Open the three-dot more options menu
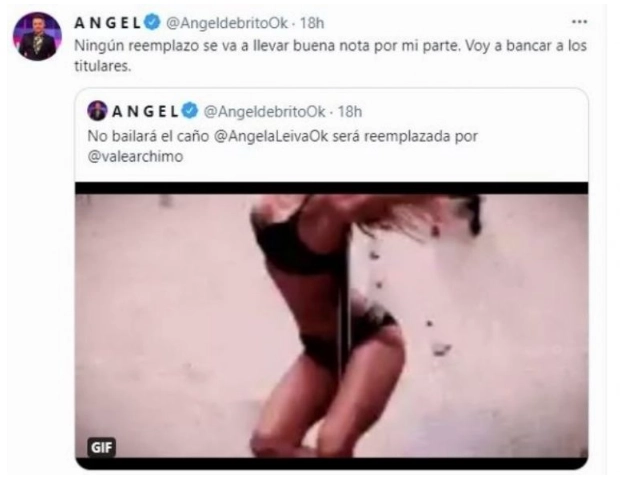Image resolution: width=625 pixels, height=489 pixels. (x=579, y=22)
